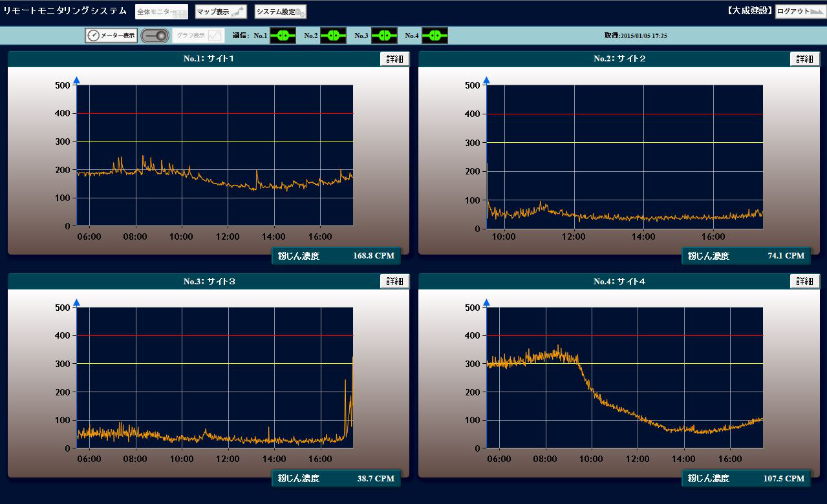Click the サイト4 dust concentration graph

(625, 378)
